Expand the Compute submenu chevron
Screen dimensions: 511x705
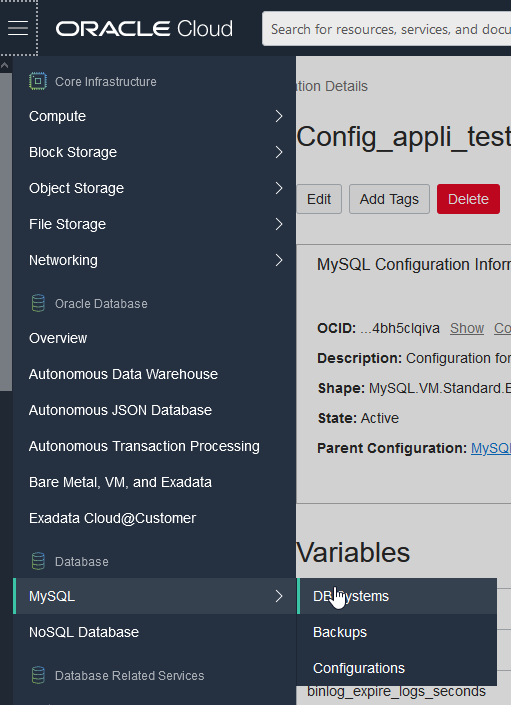pos(279,116)
